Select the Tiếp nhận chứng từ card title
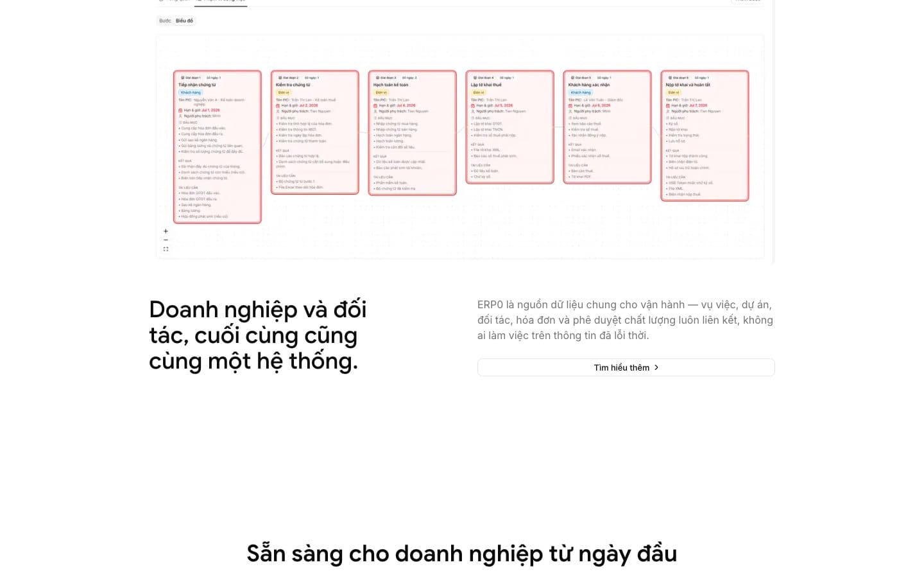Screen dimensions: 924x578 197,85
